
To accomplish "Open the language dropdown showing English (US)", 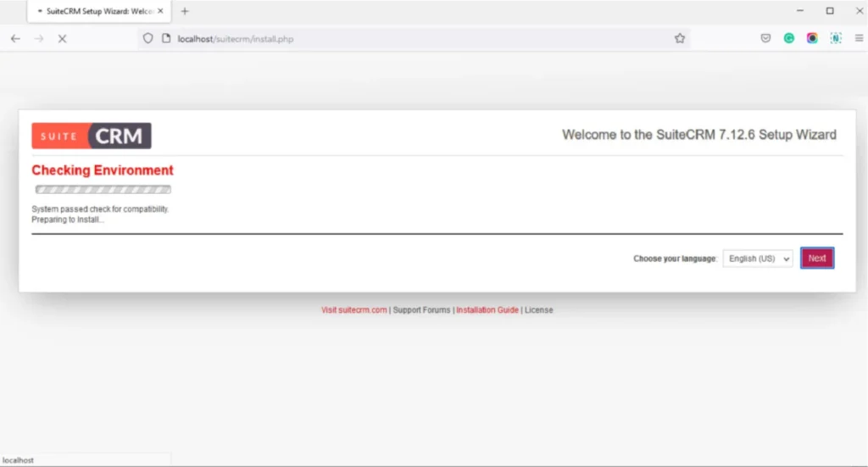I will [758, 259].
